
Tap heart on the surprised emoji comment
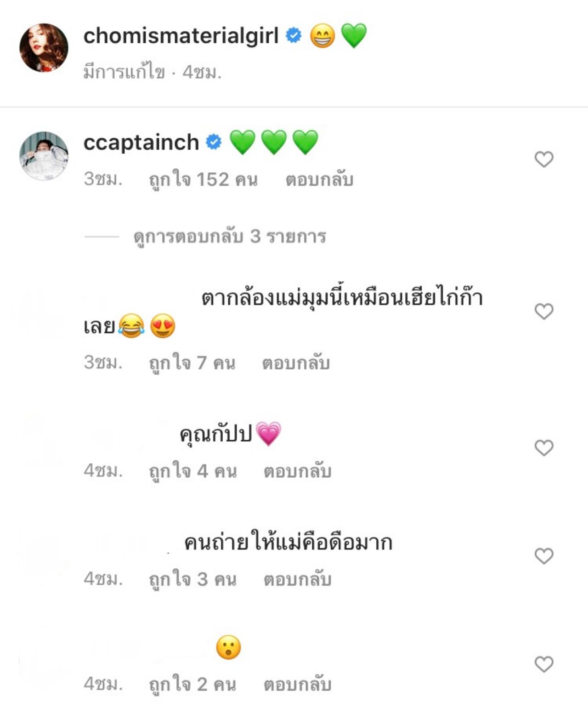pyautogui.click(x=544, y=664)
